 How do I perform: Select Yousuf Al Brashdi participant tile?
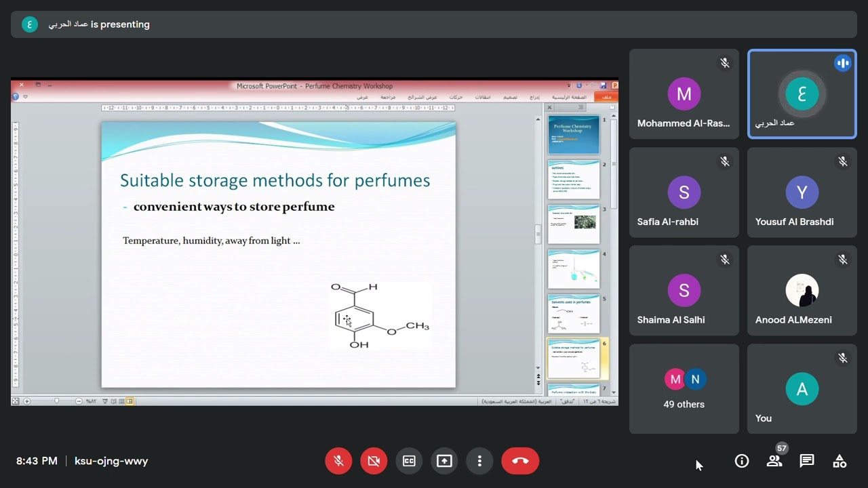pos(802,192)
